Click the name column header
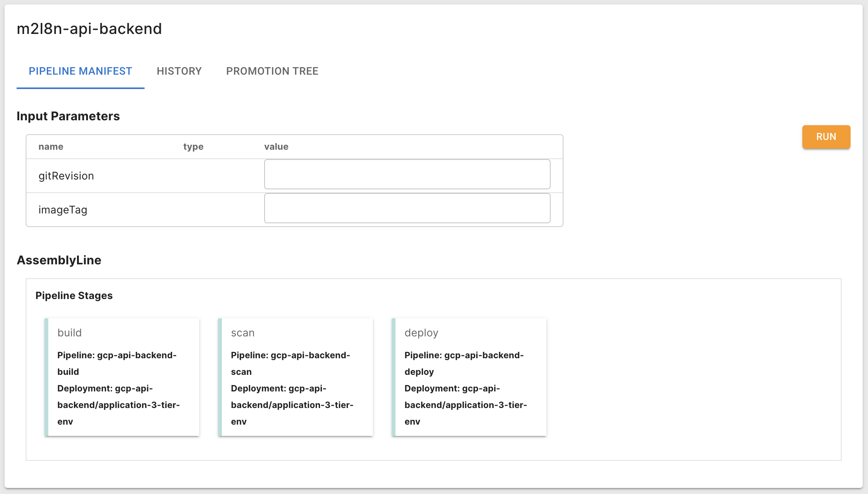Screen dimensions: 868x494 pyautogui.click(x=51, y=147)
